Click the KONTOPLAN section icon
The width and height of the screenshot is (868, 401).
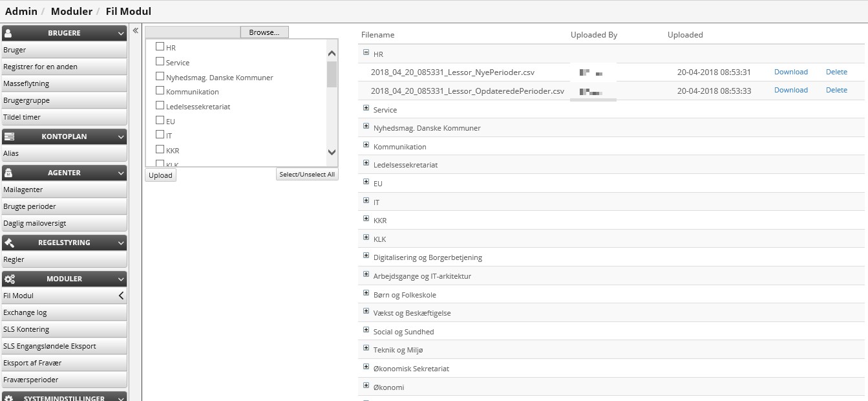click(9, 136)
